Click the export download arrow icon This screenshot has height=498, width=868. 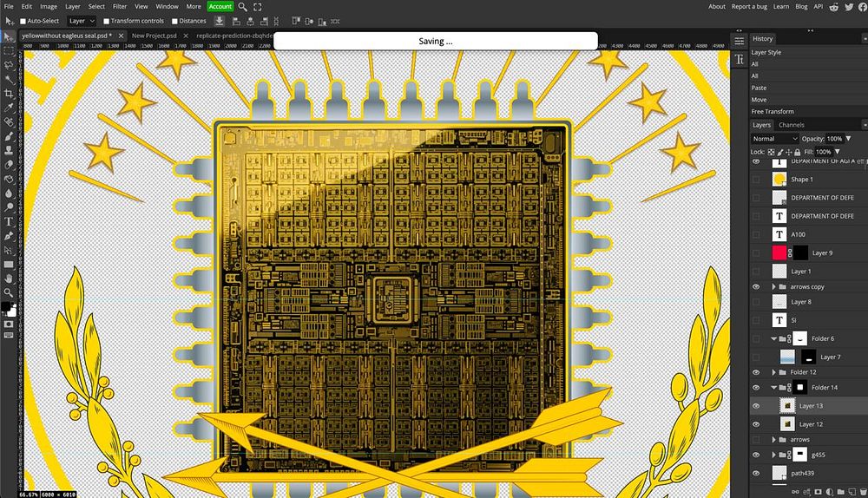click(220, 21)
